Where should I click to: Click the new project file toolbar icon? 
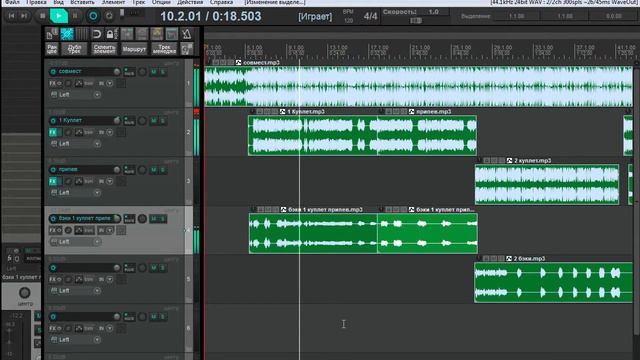(52, 34)
